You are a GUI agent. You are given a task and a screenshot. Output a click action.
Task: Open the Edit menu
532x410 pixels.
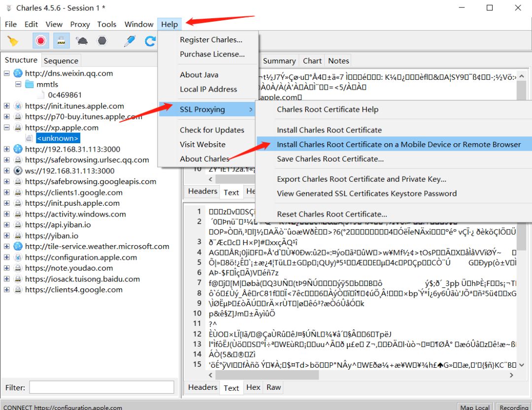coord(31,25)
